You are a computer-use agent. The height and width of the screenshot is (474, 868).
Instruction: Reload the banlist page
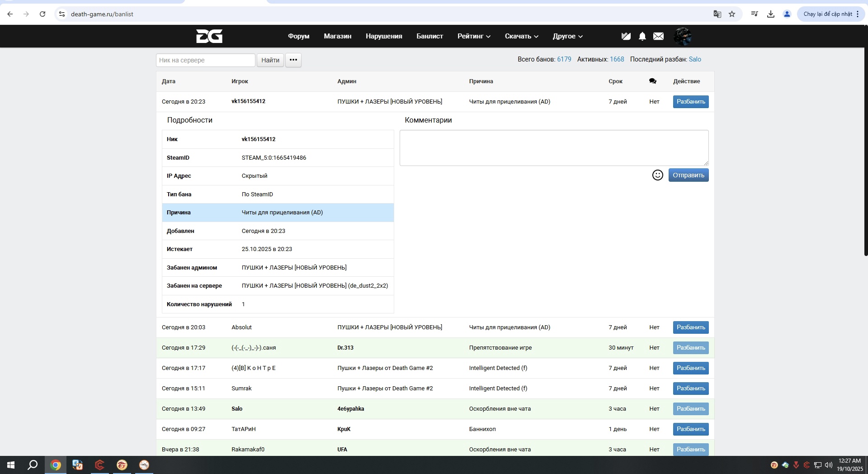click(42, 14)
